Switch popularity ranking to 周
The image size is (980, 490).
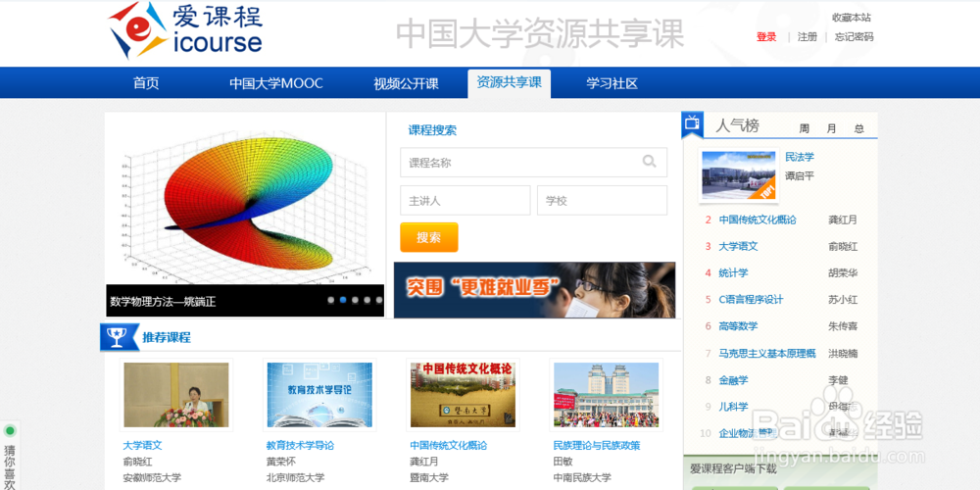805,128
